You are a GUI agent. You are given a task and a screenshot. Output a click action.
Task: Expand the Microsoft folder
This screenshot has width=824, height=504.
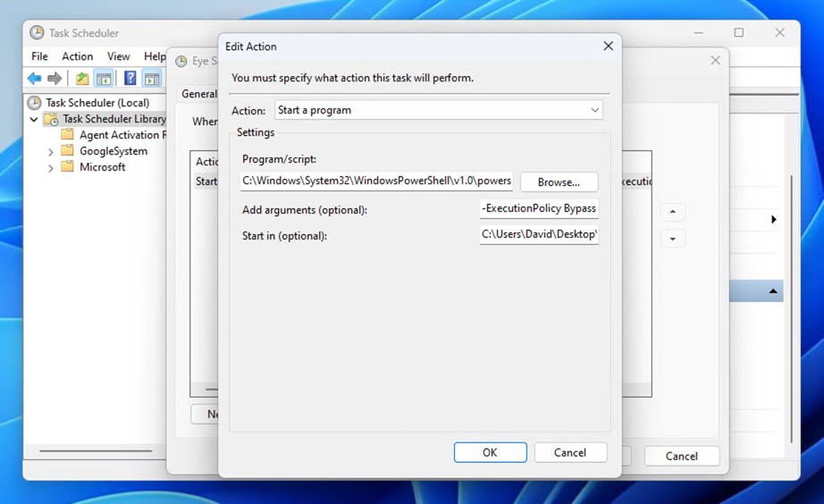pyautogui.click(x=50, y=168)
